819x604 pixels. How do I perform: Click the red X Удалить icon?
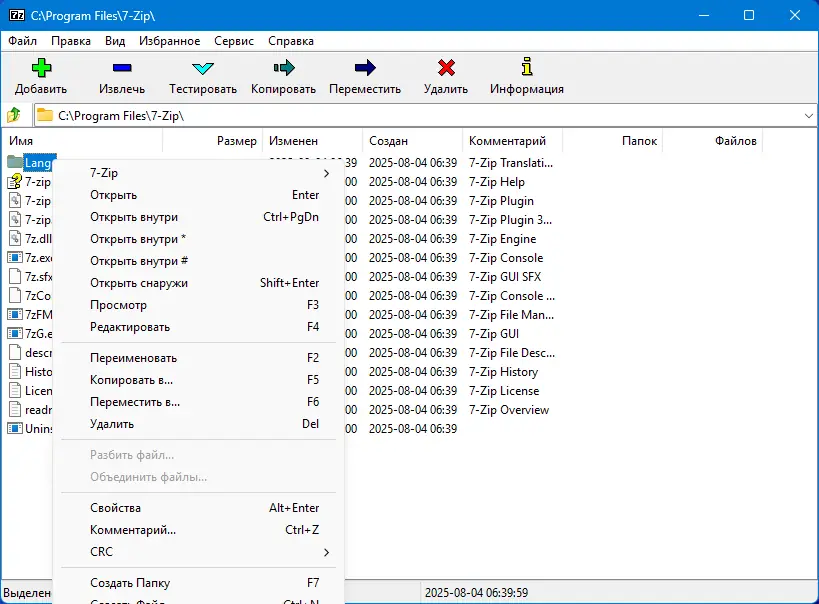(x=446, y=67)
